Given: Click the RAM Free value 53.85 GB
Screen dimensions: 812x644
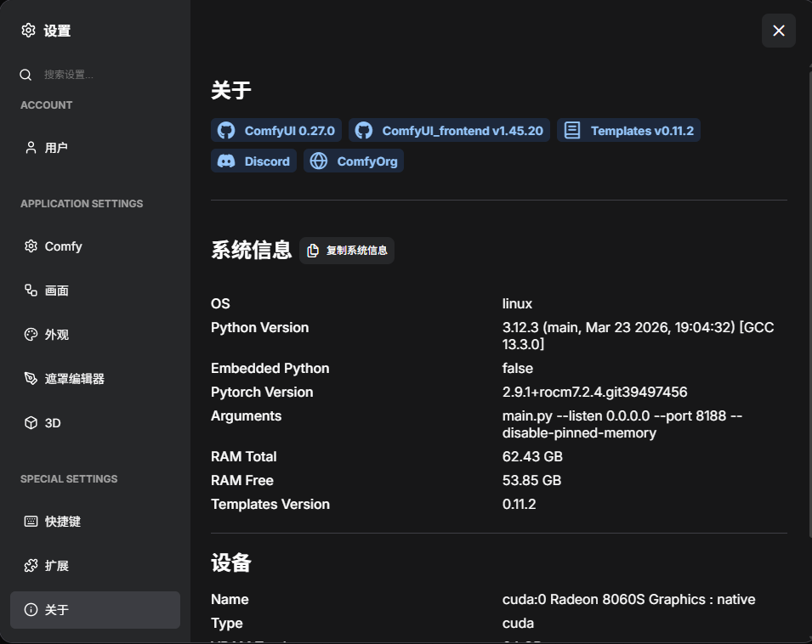Looking at the screenshot, I should (532, 481).
